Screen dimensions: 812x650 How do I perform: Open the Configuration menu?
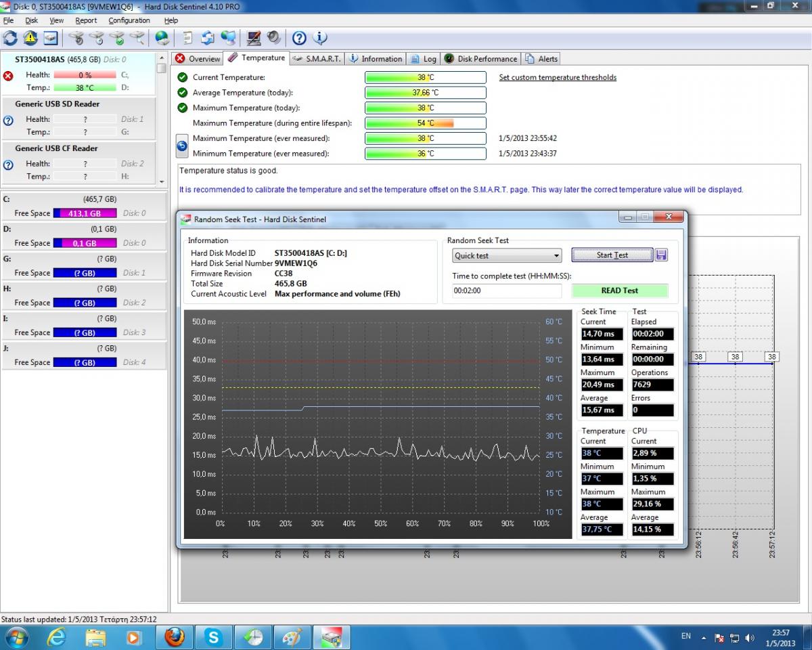[x=129, y=20]
